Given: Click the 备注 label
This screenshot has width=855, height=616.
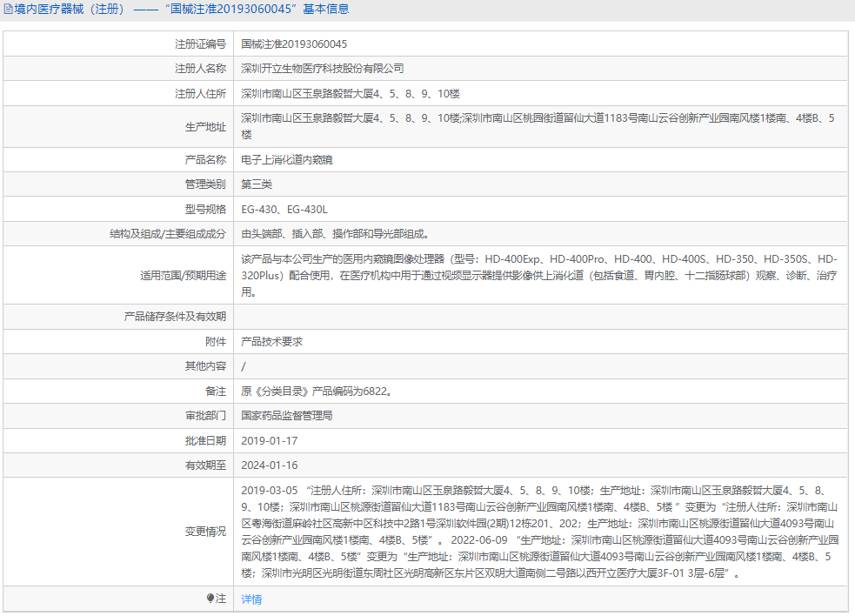Looking at the screenshot, I should 216,392.
